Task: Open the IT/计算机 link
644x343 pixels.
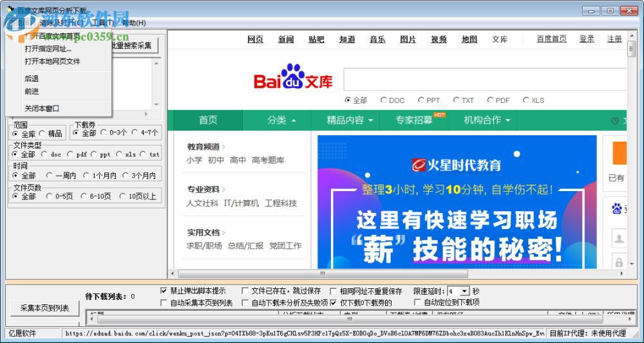Action: [241, 203]
